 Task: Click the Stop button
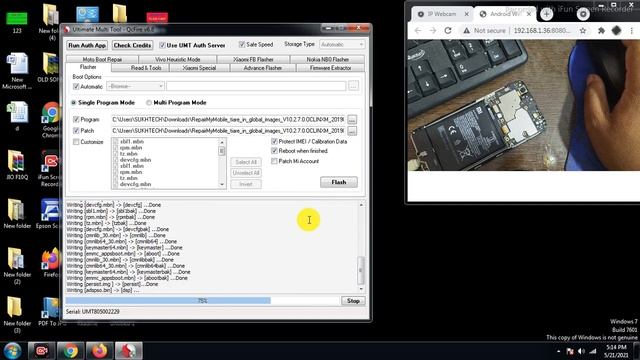(x=353, y=301)
